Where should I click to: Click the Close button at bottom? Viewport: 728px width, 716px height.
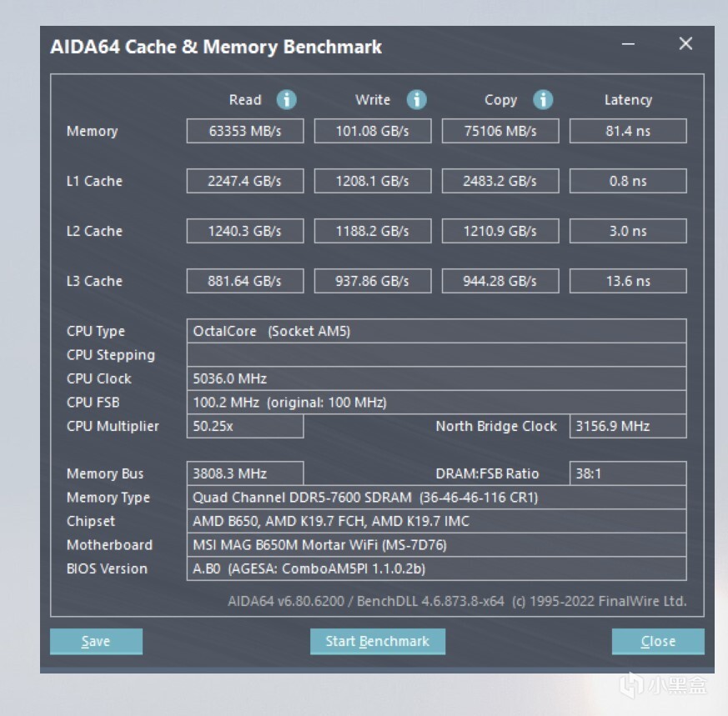[657, 641]
